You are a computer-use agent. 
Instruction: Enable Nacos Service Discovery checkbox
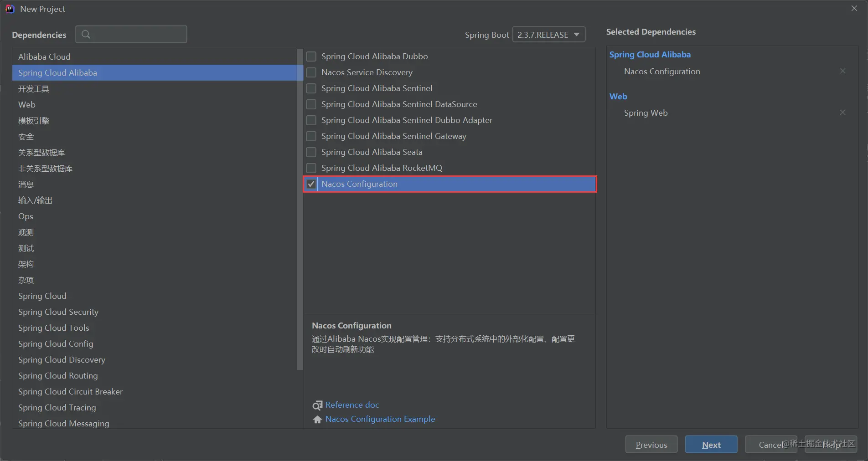pos(311,72)
